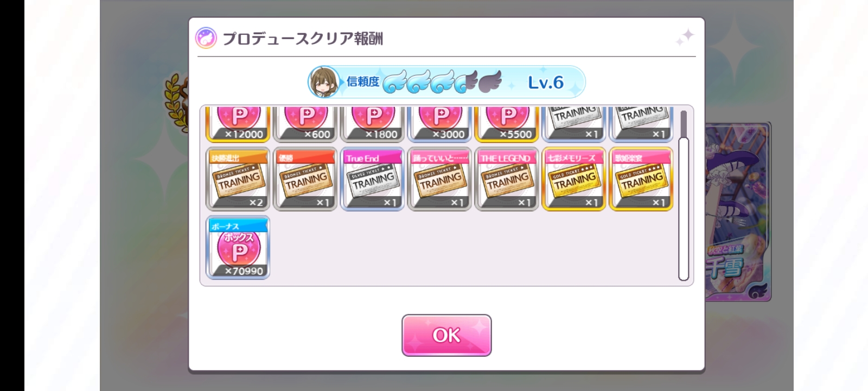Select the P ×600 reward item
This screenshot has height=391, width=868.
[305, 124]
